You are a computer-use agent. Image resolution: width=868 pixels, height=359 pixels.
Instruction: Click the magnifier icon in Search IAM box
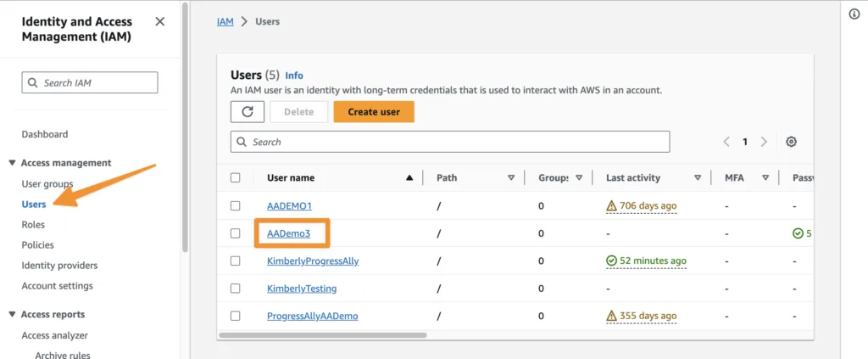pyautogui.click(x=33, y=82)
